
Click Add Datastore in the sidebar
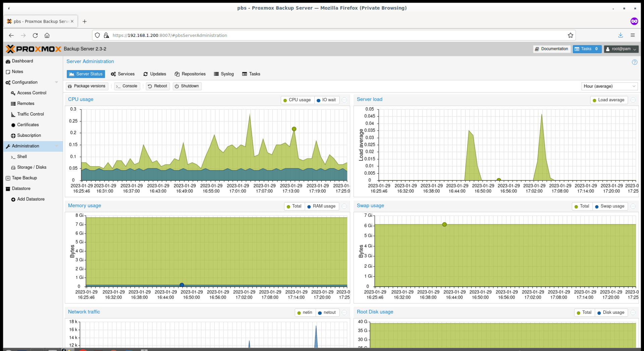click(31, 199)
